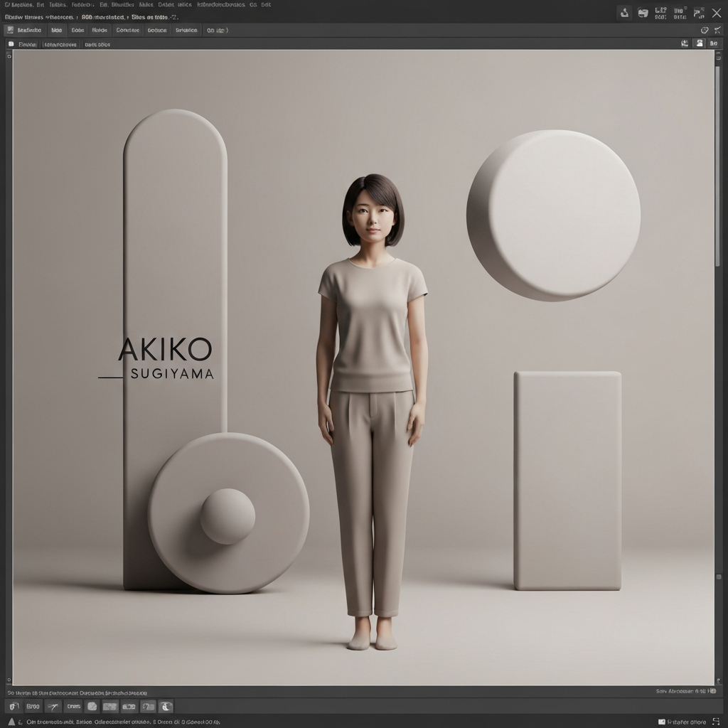
Task: Select the SUGIYAMA subtitle text on the canvas
Action: click(172, 374)
